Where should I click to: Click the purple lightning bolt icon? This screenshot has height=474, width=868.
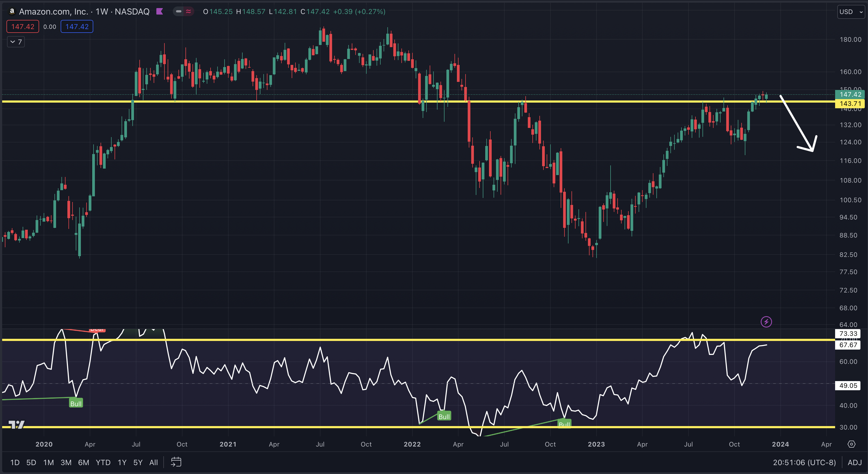pyautogui.click(x=766, y=322)
